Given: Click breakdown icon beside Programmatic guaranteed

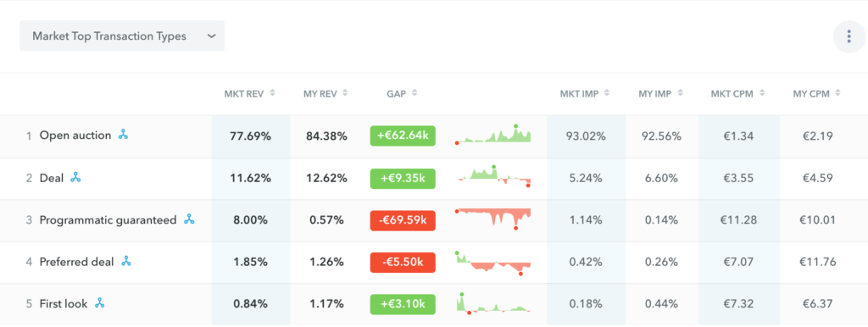Looking at the screenshot, I should point(189,219).
